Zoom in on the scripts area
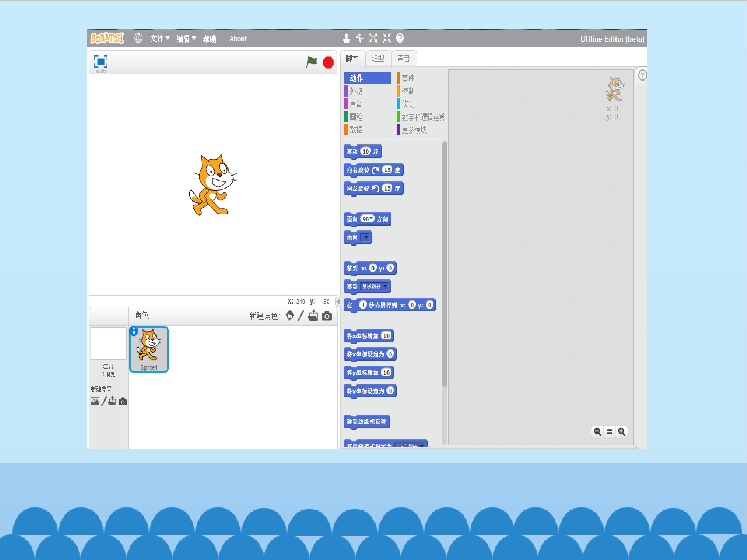The height and width of the screenshot is (560, 747). pos(621,432)
